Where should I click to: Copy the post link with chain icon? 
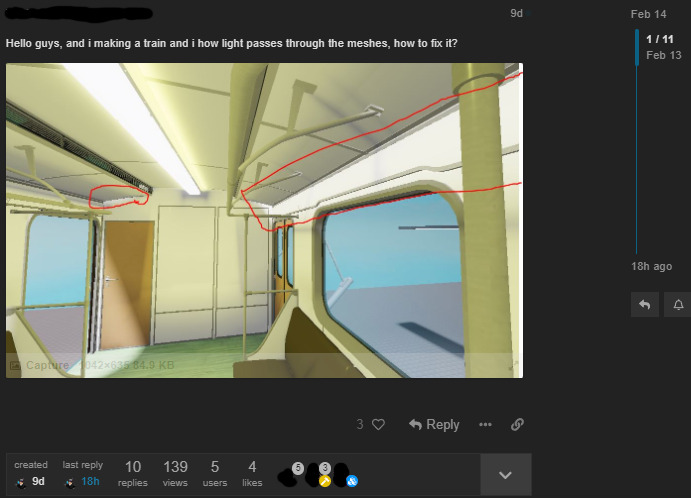point(517,424)
